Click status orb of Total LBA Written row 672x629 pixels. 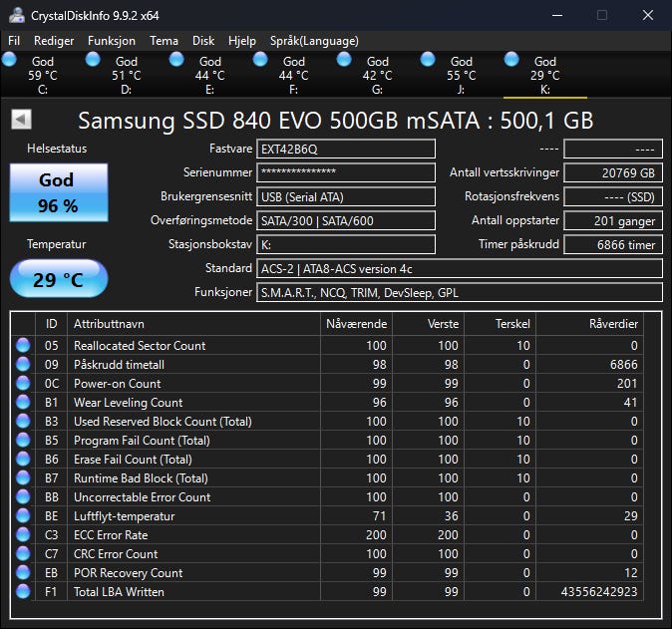point(23,591)
